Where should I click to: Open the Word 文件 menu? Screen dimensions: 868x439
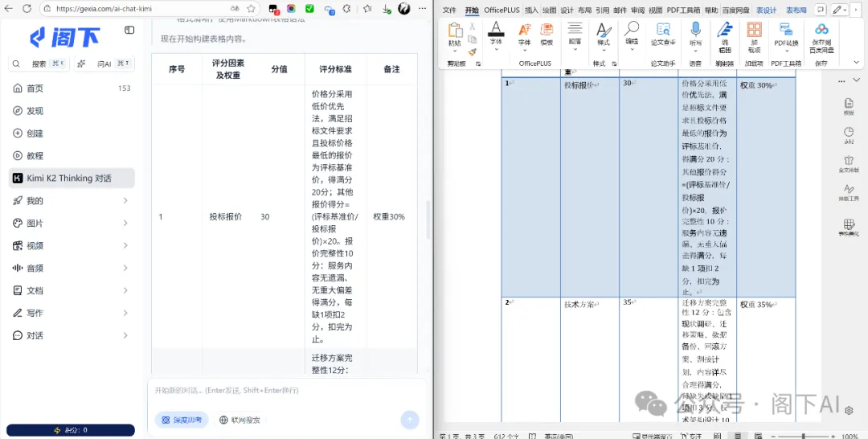click(449, 10)
